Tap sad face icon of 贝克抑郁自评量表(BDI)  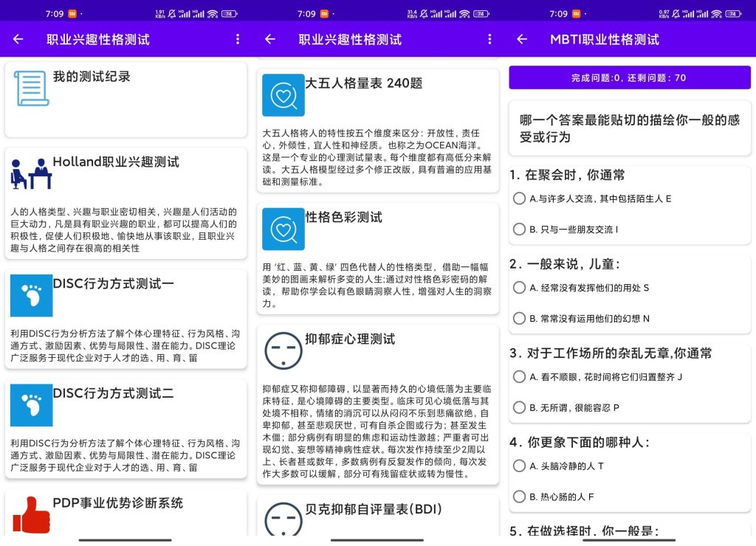click(283, 519)
